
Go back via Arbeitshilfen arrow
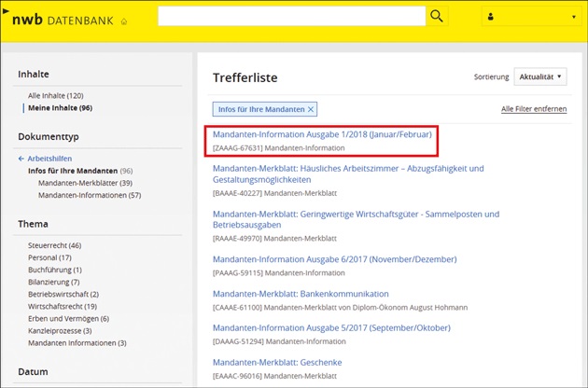[x=21, y=159]
